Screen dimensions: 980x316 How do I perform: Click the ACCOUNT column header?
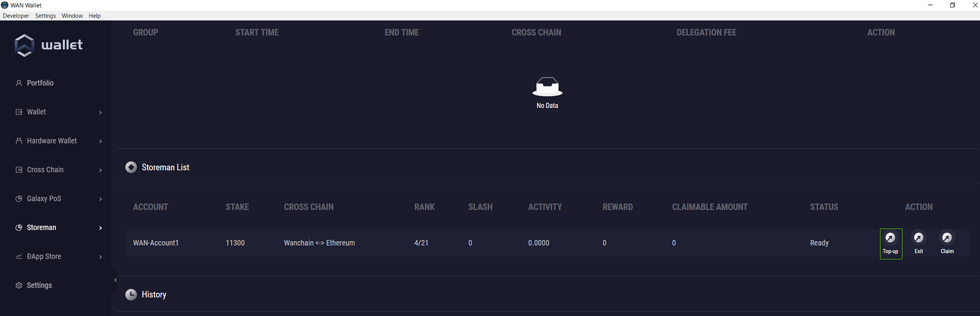pyautogui.click(x=150, y=207)
